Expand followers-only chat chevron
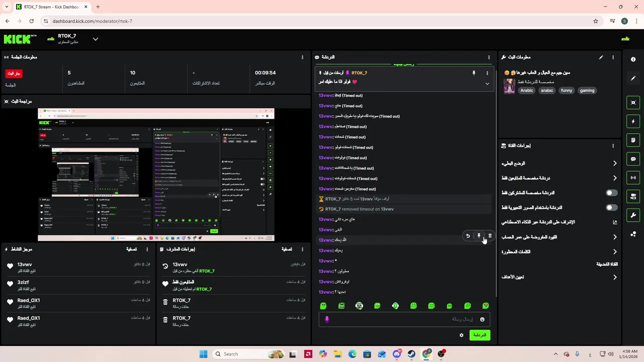 pyautogui.click(x=615, y=178)
